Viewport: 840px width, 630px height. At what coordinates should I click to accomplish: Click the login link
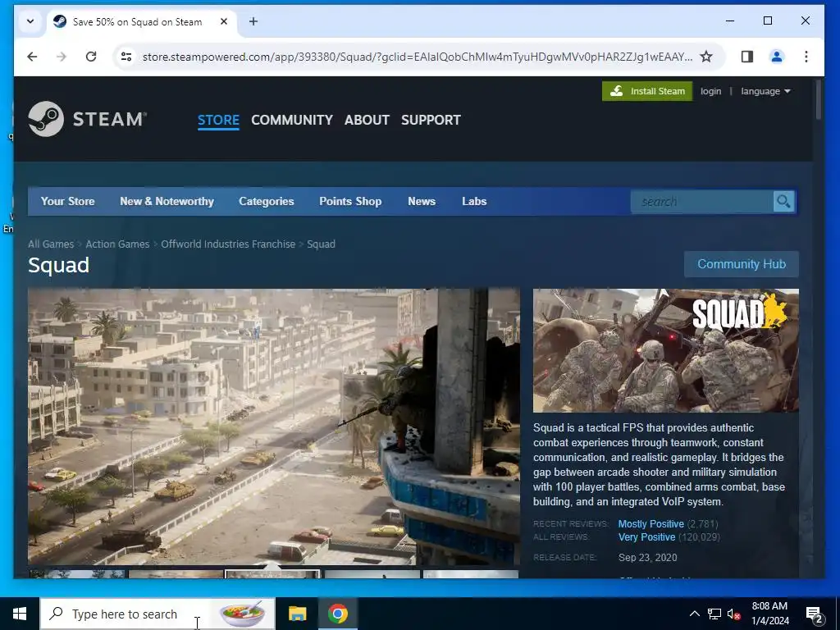(x=710, y=91)
